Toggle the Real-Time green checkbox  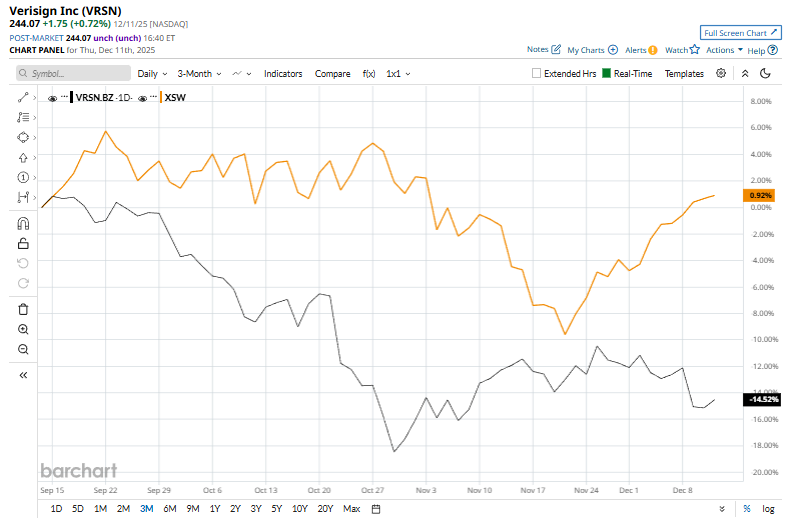[x=606, y=74]
